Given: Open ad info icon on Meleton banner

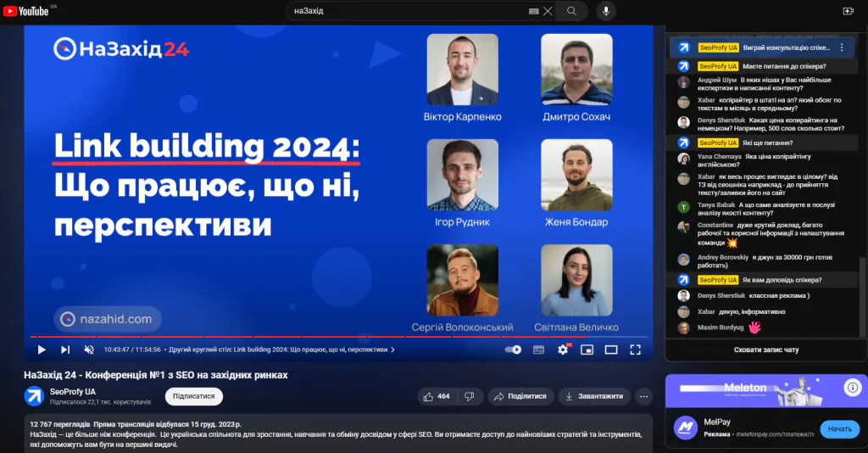Looking at the screenshot, I should click(853, 388).
